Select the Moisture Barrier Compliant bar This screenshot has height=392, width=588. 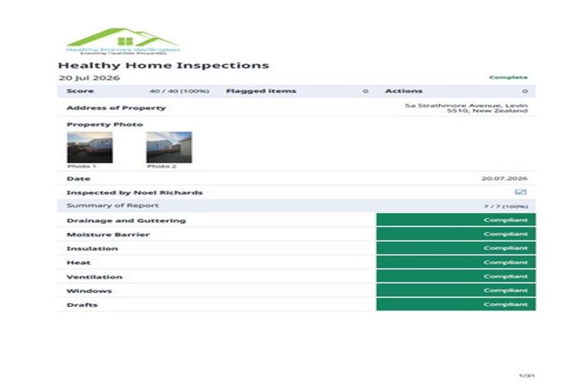pos(456,234)
